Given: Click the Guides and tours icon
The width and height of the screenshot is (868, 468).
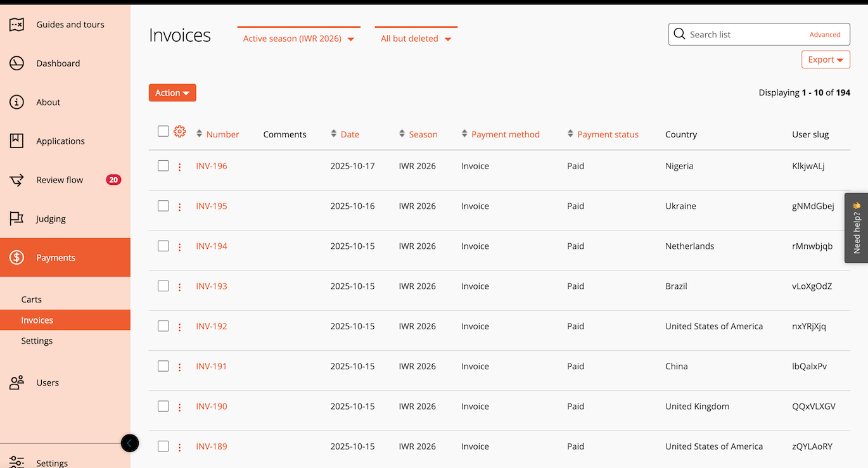Looking at the screenshot, I should coord(16,24).
